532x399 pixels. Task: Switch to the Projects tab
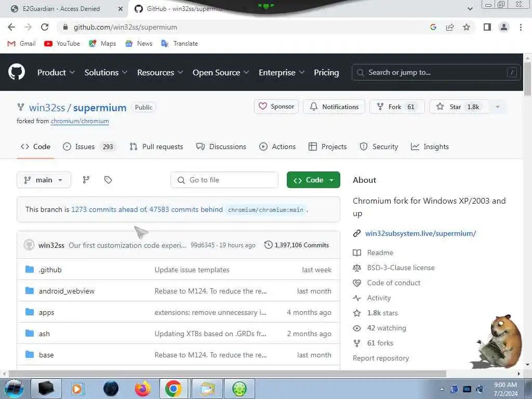tap(327, 147)
